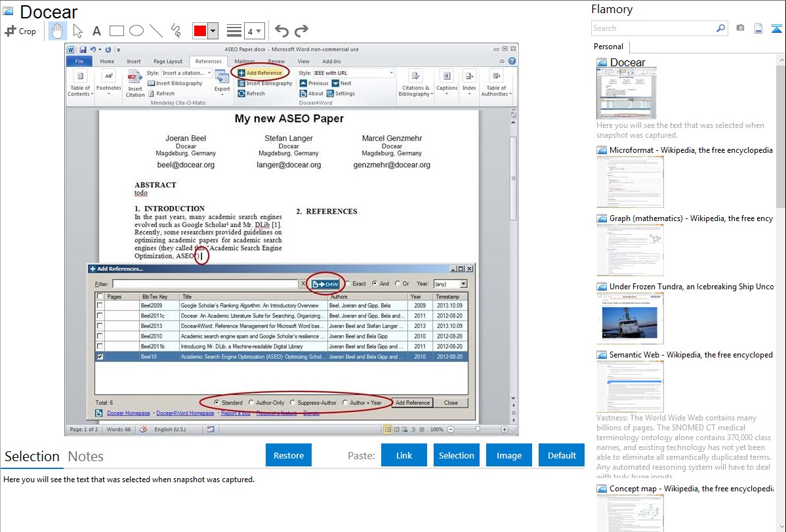Click the Restore button

point(289,455)
